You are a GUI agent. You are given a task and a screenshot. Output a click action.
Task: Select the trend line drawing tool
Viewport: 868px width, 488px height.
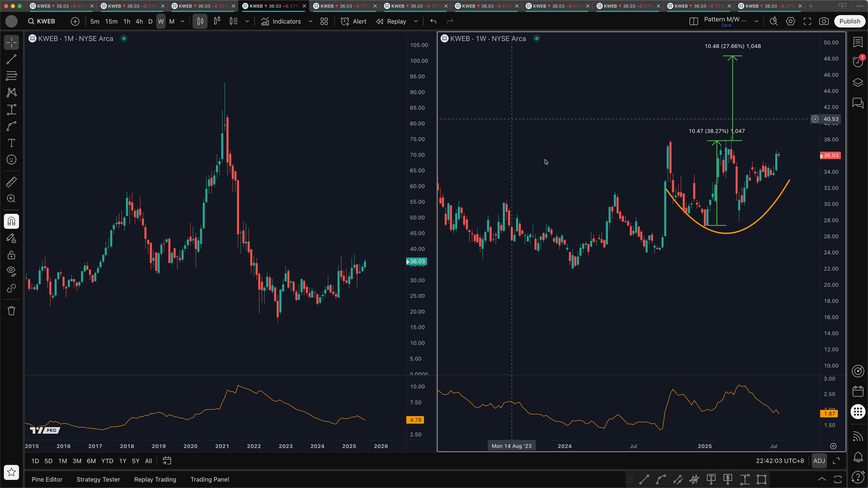click(12, 60)
